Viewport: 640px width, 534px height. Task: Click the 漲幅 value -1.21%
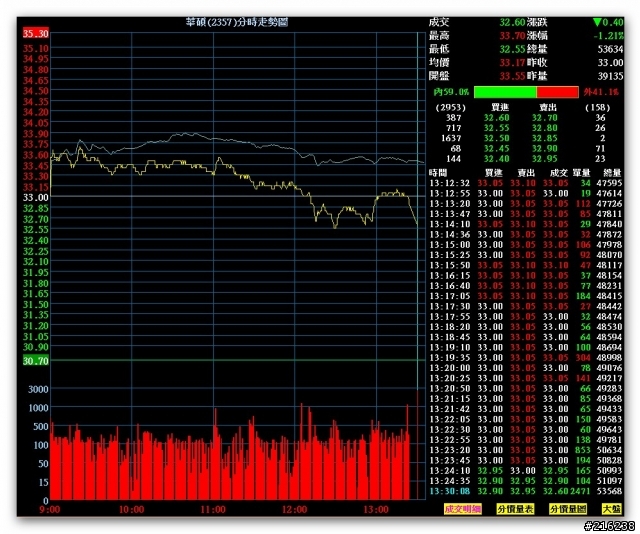609,36
